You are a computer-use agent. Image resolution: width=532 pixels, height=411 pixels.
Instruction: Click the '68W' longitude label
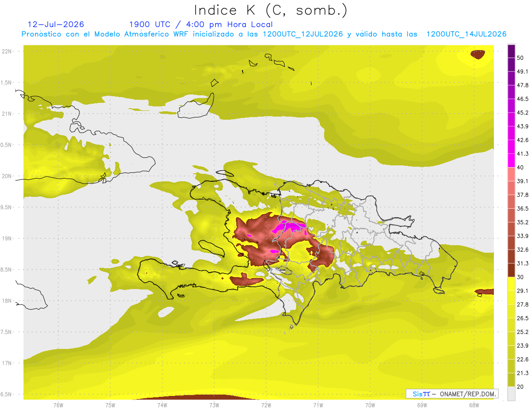click(x=473, y=405)
